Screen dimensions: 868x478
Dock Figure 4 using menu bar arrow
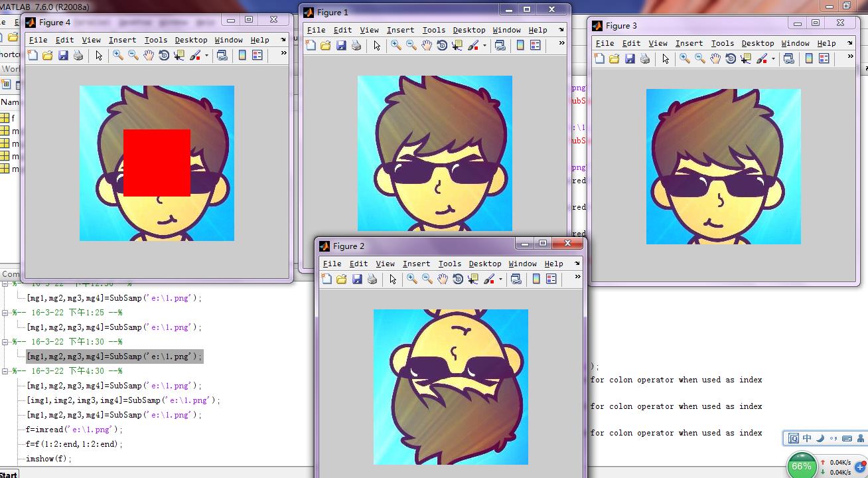pyautogui.click(x=283, y=40)
